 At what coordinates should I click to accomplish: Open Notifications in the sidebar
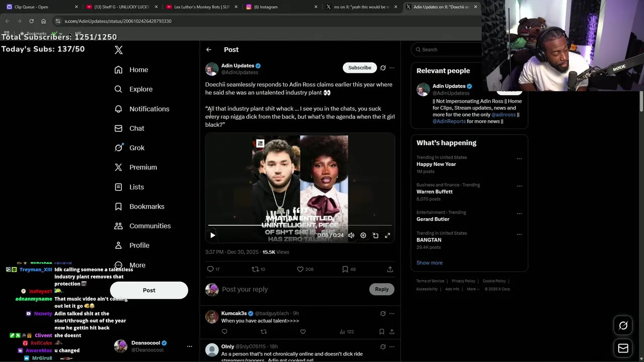(142, 109)
